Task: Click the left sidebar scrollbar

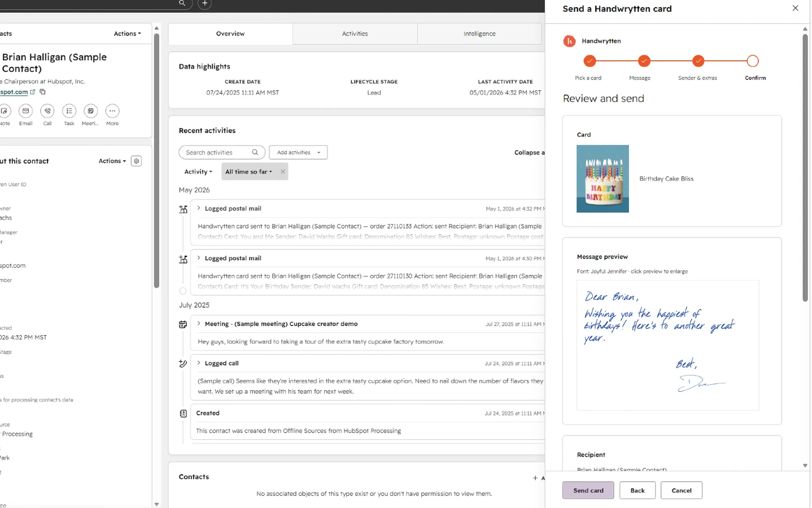Action: click(x=156, y=161)
